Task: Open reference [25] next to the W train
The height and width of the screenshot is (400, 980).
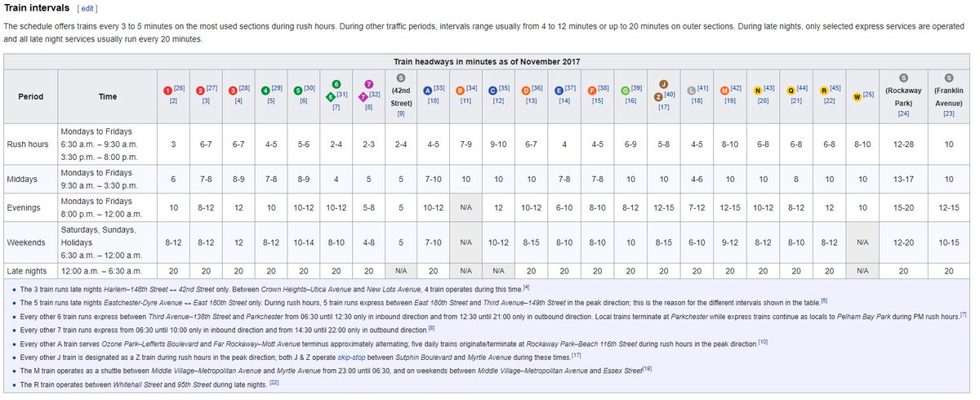Action: tap(867, 94)
